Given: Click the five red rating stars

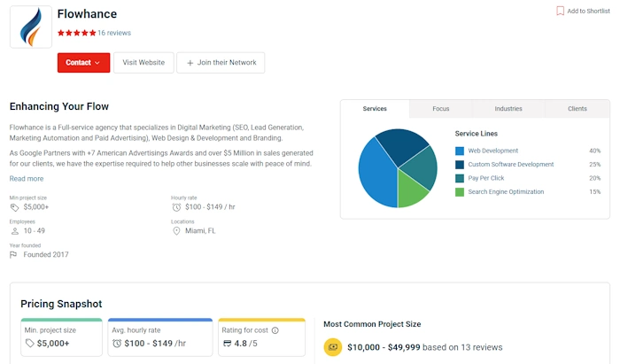Looking at the screenshot, I should (77, 33).
